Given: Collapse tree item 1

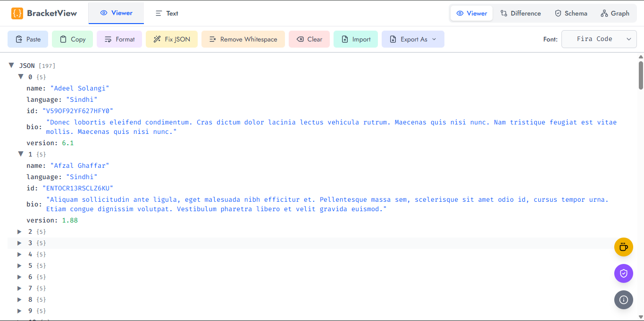Looking at the screenshot, I should click(x=20, y=154).
